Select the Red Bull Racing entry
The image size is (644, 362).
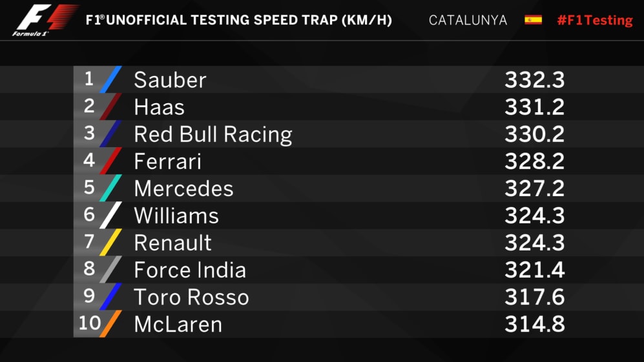[213, 134]
